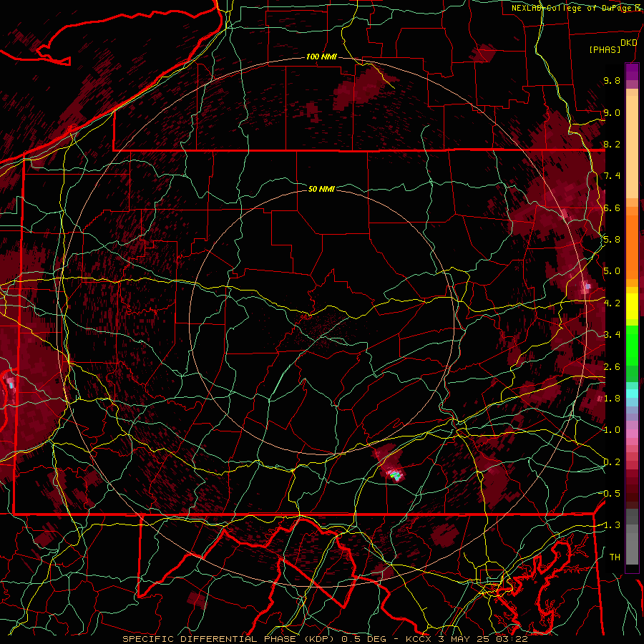Click the orange segment of the color bar
This screenshot has width=644, height=644.
click(x=632, y=246)
